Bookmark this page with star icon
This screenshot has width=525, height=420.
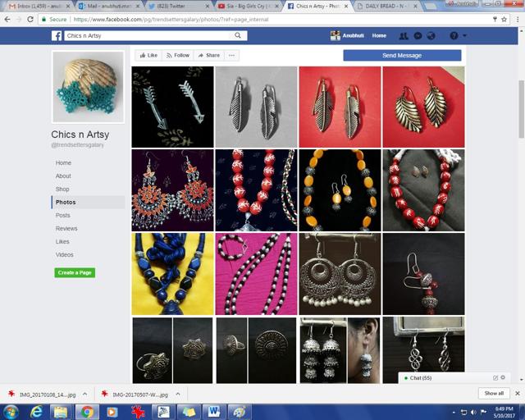click(504, 20)
